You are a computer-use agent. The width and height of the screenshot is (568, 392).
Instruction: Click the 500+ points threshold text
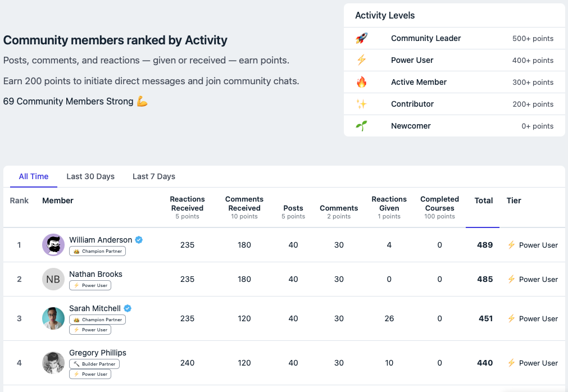(533, 38)
